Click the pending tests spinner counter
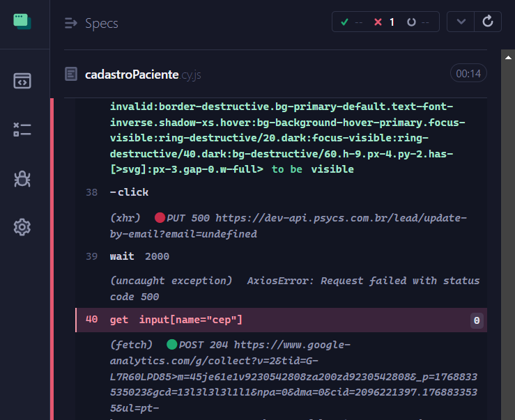The height and width of the screenshot is (420, 515). tap(418, 22)
